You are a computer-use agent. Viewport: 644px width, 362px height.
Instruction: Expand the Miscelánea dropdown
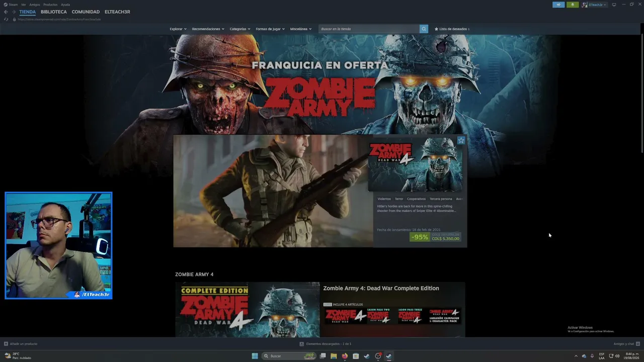pyautogui.click(x=301, y=29)
